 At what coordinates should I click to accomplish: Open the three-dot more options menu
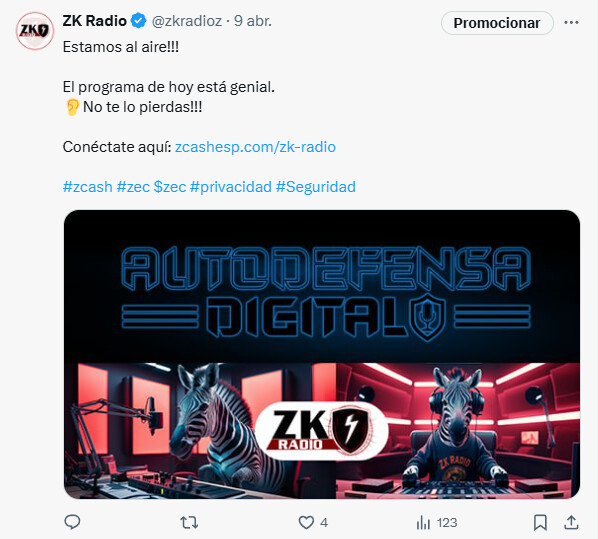pos(571,23)
